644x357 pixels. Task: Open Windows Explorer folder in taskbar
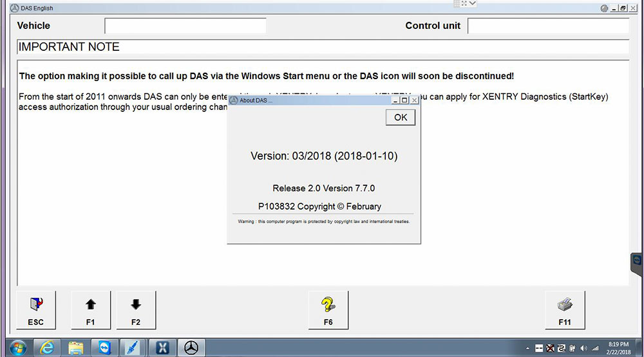(76, 348)
